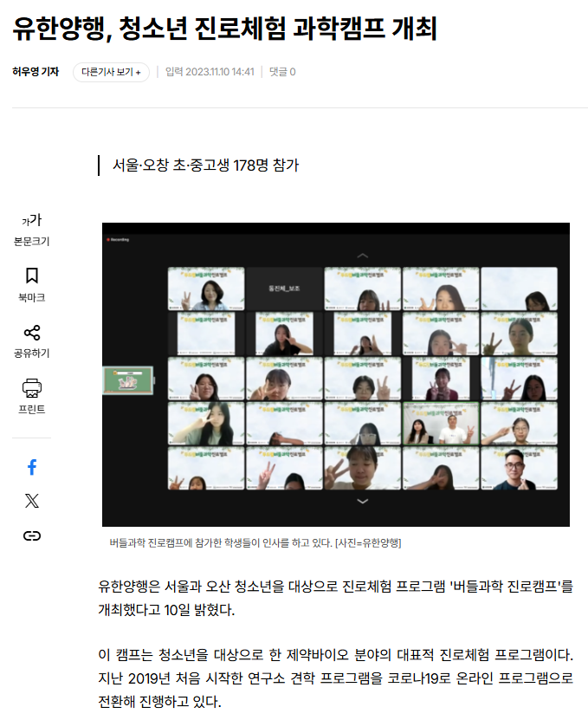Click the down chevron in video grid
588x720 pixels.
tap(363, 501)
